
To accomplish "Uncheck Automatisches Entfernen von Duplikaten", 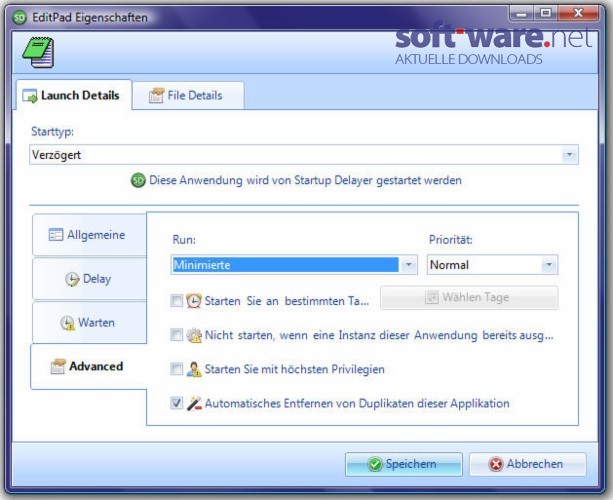I will [x=176, y=403].
